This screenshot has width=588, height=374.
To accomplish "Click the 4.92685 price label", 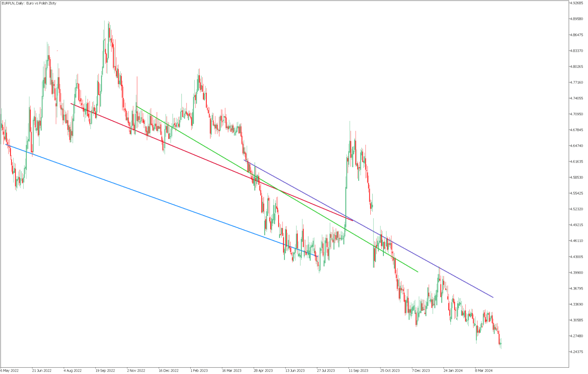I will (x=576, y=3).
